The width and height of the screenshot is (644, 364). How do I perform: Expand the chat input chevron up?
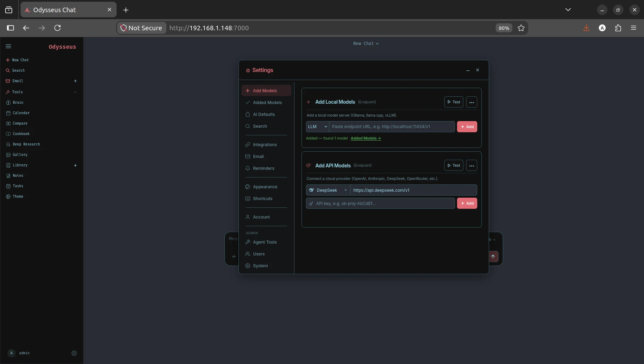point(234,256)
